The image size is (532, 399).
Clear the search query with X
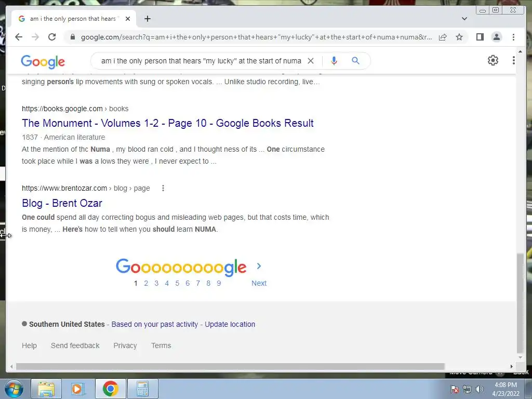[311, 61]
